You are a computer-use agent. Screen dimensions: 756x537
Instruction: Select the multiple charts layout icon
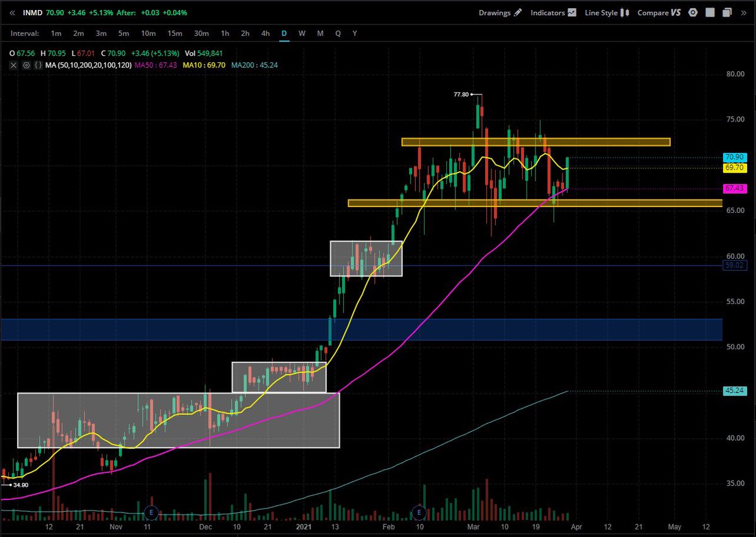pos(727,12)
